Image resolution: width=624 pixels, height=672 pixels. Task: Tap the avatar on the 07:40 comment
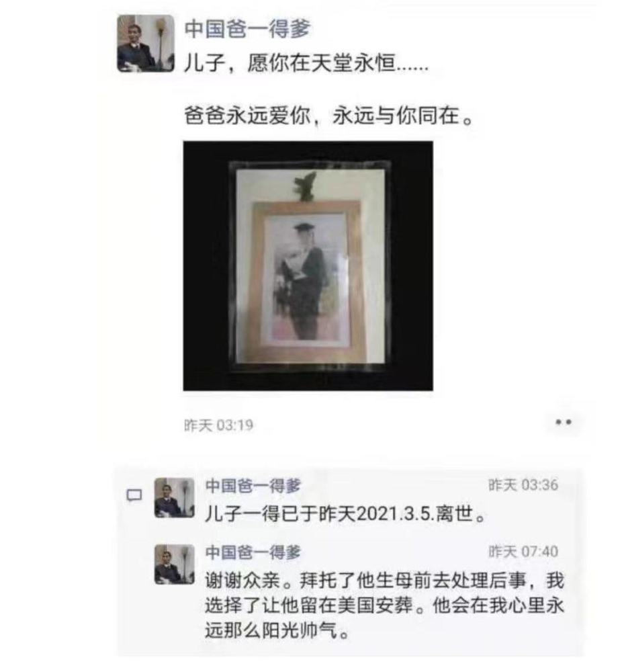[x=175, y=564]
